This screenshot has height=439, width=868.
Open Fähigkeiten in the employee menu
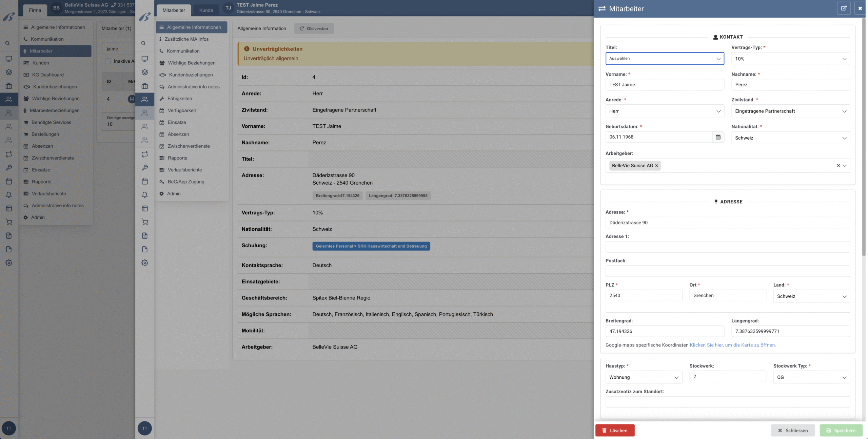click(180, 99)
